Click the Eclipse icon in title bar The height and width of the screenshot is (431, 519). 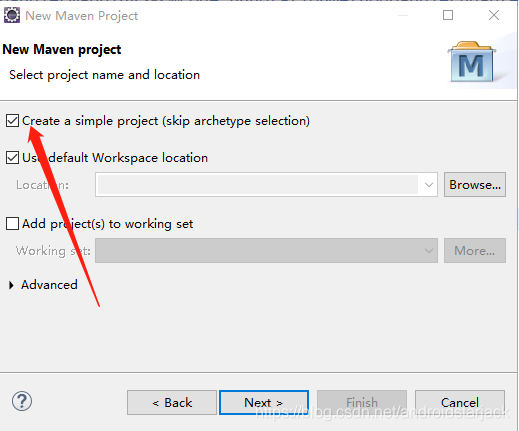point(12,15)
